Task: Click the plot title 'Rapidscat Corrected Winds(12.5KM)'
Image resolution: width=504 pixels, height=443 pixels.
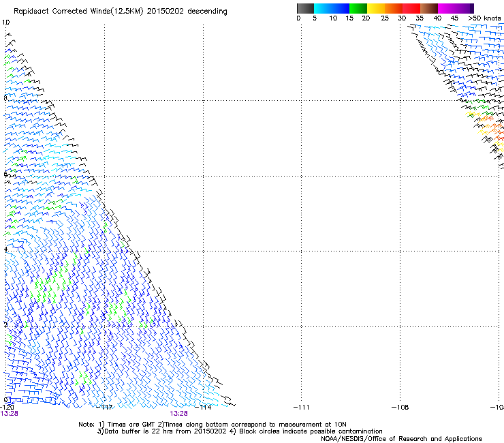Action: [78, 12]
